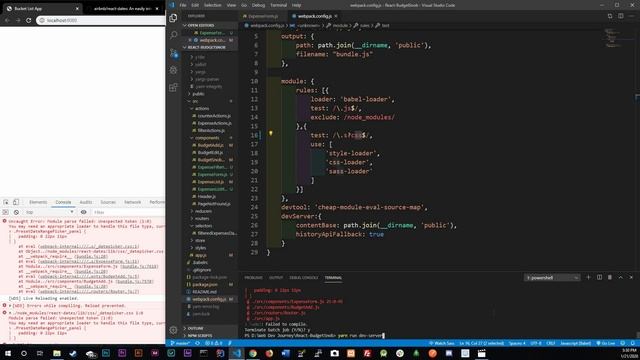The width and height of the screenshot is (640, 360).
Task: Toggle the DevTools device toolbar
Action: 16,202
